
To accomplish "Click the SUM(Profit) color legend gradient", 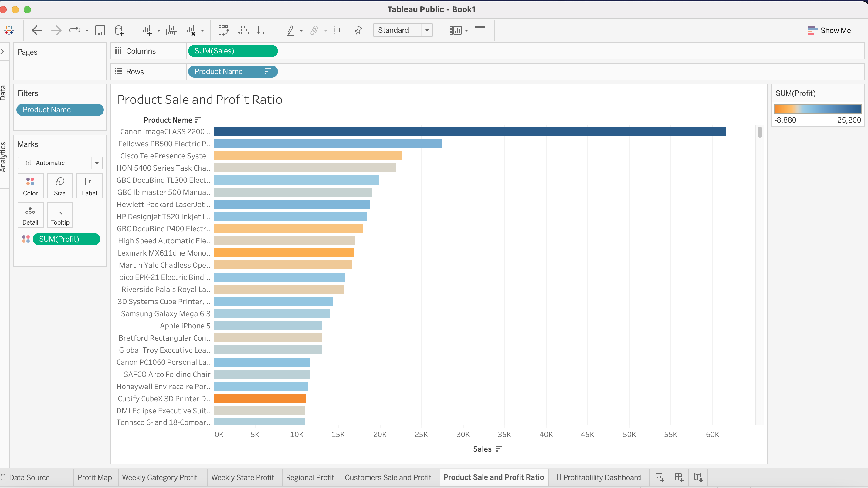I will pos(817,109).
